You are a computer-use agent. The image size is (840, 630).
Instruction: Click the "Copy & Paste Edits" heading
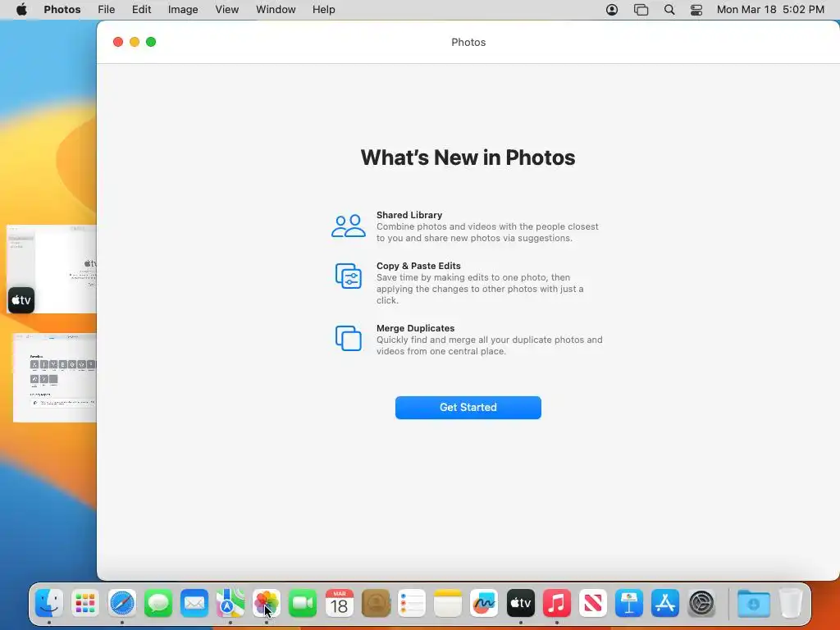point(418,266)
